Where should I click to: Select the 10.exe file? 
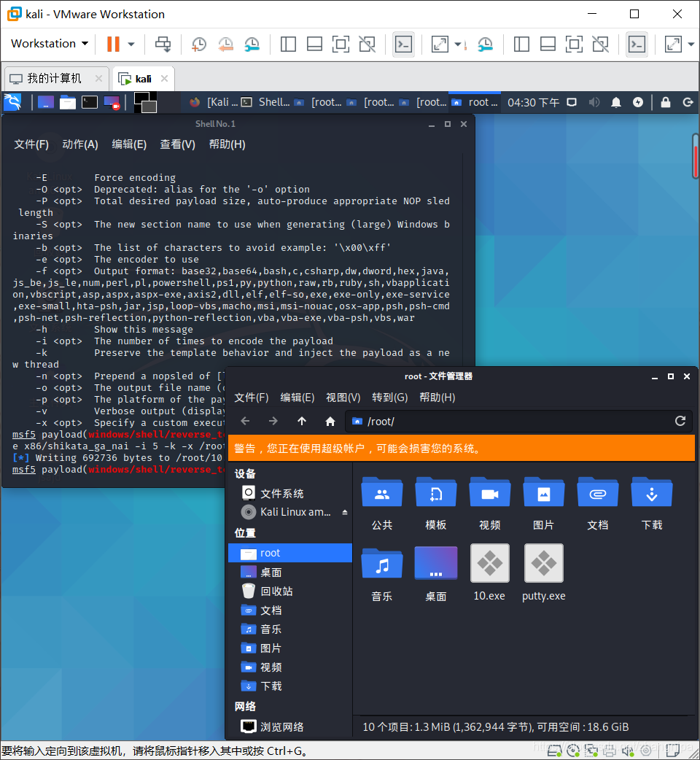(x=489, y=573)
